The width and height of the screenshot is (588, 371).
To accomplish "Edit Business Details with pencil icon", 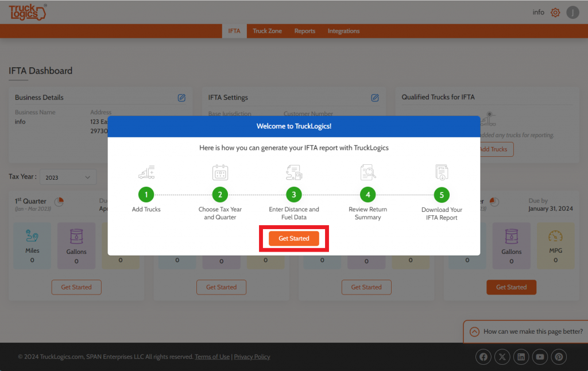I will tap(181, 98).
